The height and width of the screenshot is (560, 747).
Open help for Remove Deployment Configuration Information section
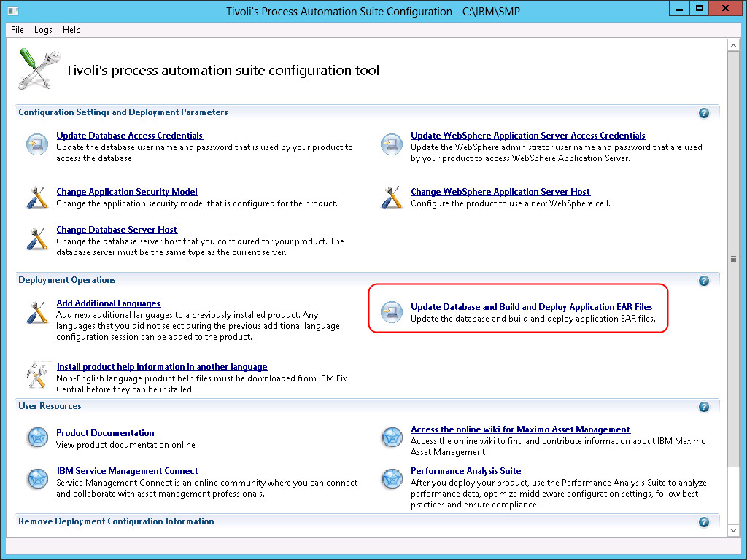coord(704,522)
